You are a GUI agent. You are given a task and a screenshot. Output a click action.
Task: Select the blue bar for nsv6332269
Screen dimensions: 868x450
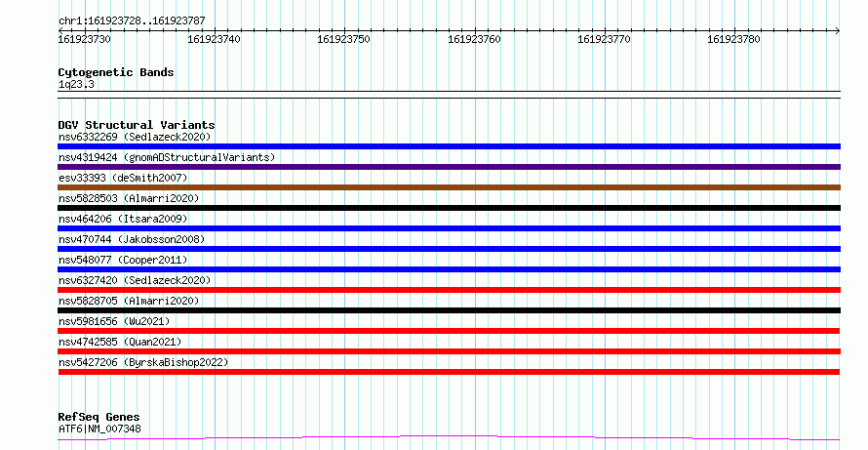(x=449, y=146)
